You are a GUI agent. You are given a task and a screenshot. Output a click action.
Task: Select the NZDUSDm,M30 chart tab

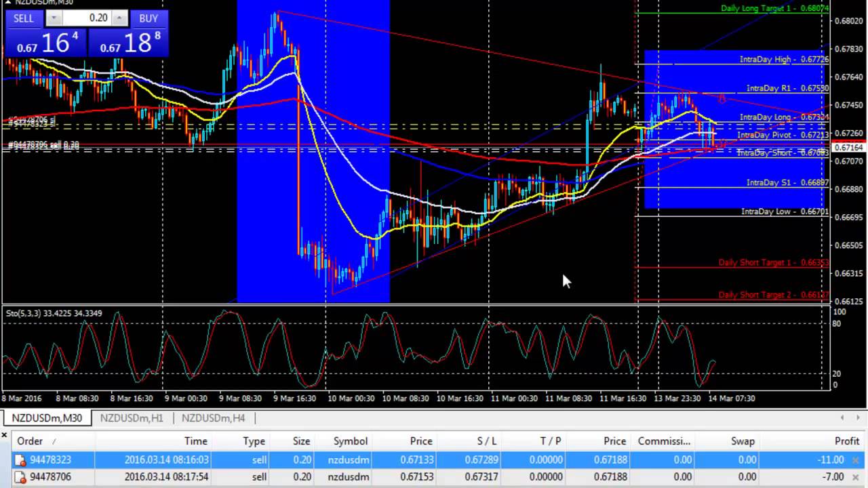tap(47, 418)
